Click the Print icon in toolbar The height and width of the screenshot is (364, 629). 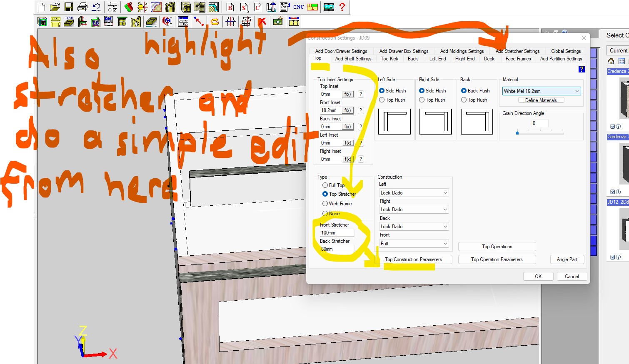[x=82, y=7]
